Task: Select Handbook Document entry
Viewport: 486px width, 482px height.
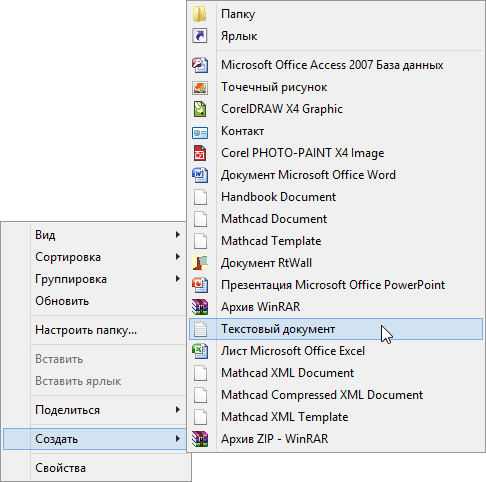Action: click(x=336, y=197)
